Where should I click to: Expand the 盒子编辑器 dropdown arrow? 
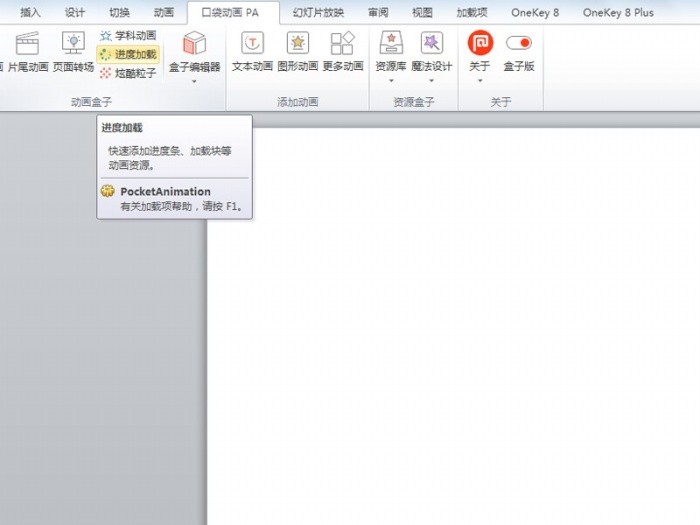click(194, 81)
